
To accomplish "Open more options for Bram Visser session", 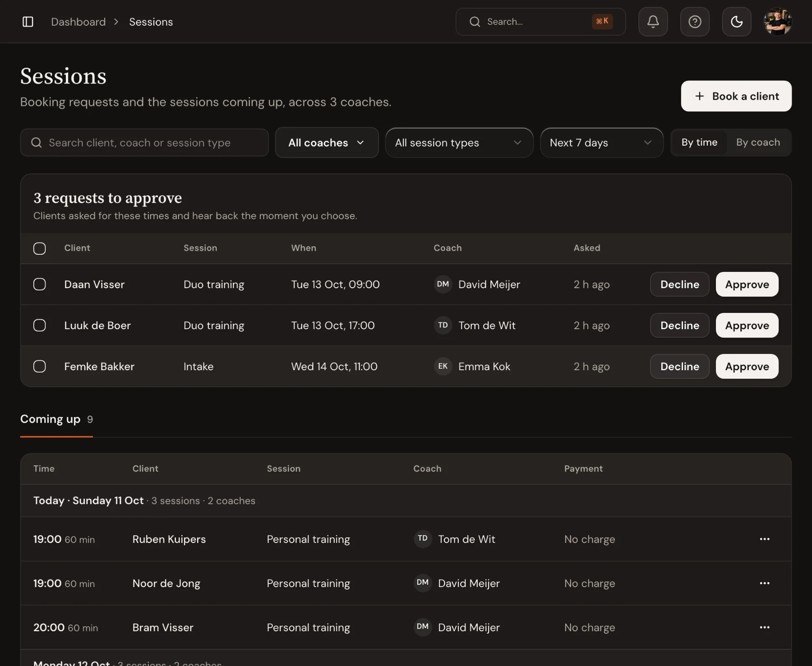I will coord(765,627).
